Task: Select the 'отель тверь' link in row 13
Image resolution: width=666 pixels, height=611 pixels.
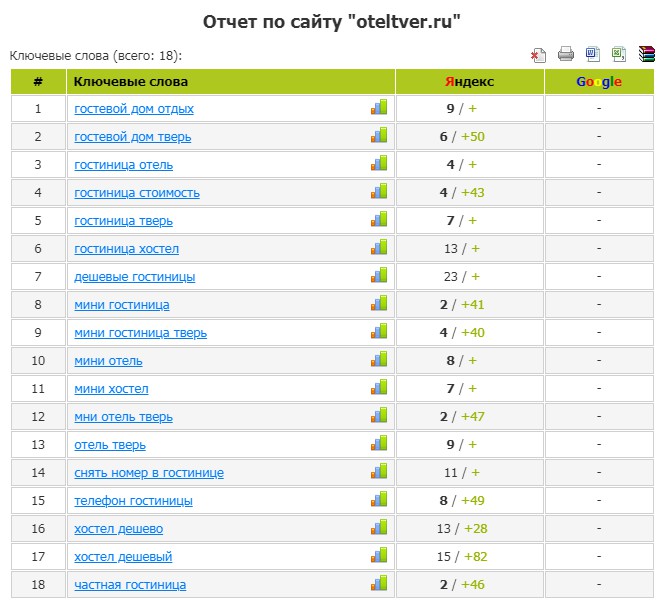Action: (110, 445)
